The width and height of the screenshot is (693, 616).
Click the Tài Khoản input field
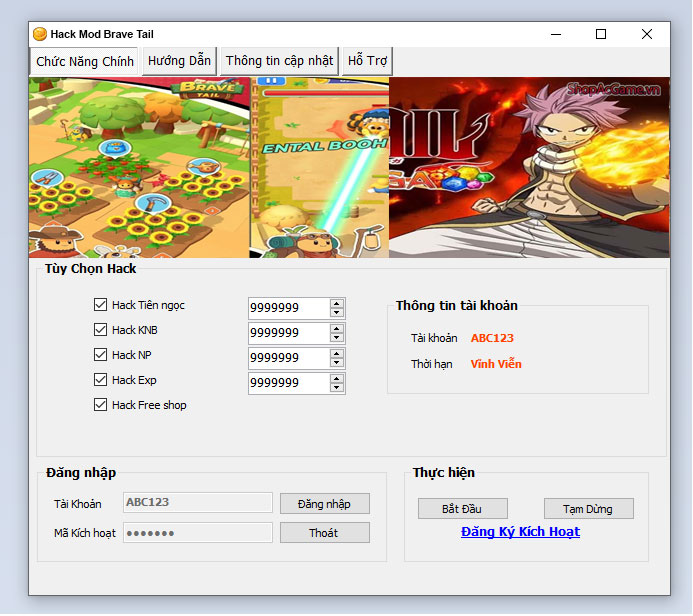[198, 503]
